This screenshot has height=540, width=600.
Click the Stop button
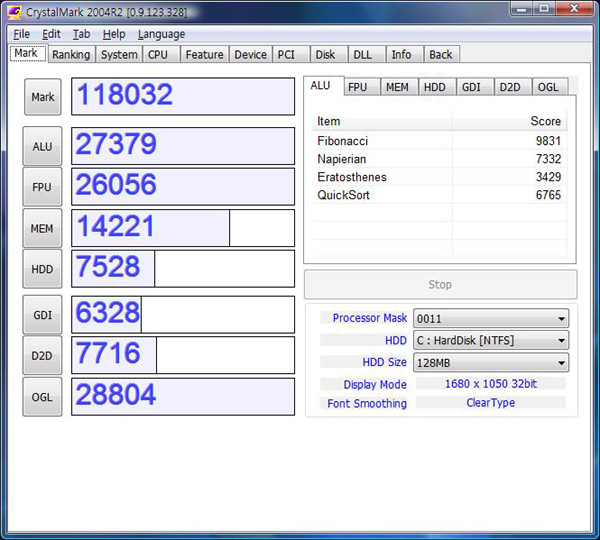(440, 284)
